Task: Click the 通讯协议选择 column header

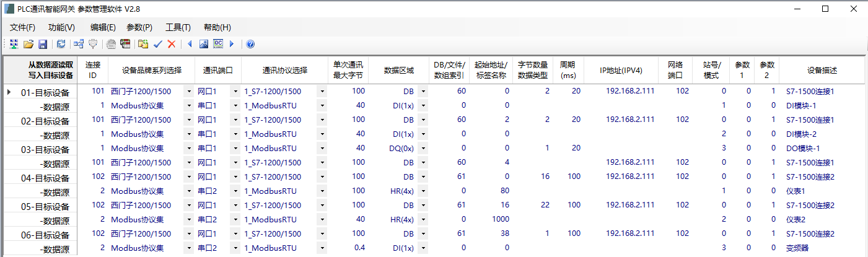Action: (x=285, y=70)
